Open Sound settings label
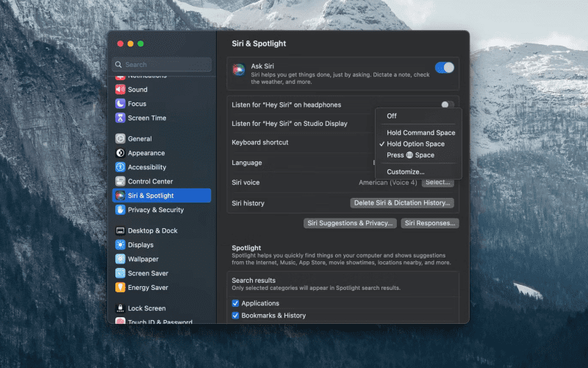 click(x=137, y=89)
